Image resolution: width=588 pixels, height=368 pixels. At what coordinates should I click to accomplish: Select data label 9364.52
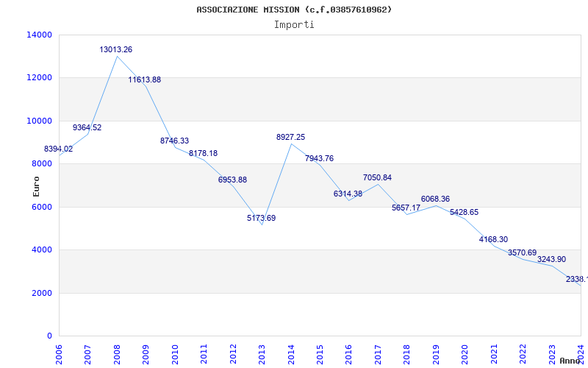point(87,127)
